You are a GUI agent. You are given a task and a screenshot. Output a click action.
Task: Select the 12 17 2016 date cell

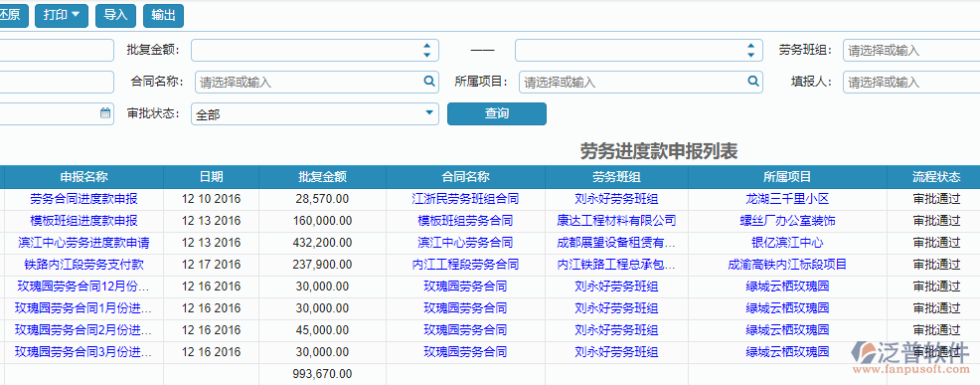(x=212, y=265)
